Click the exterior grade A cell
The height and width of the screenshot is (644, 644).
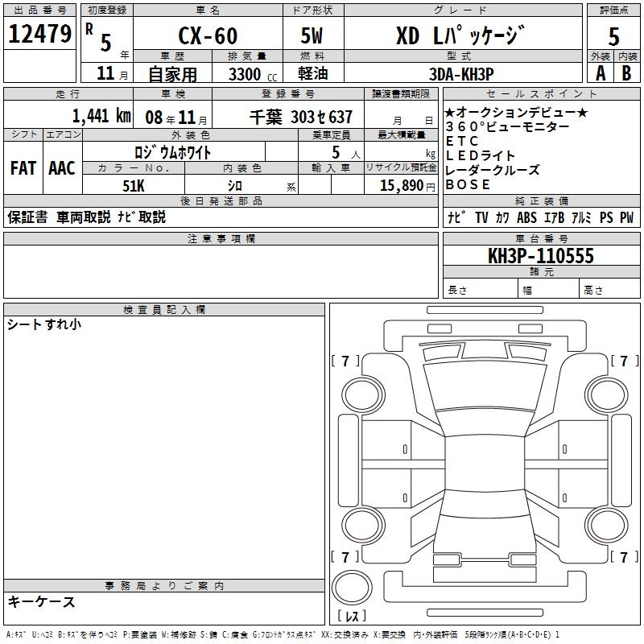[x=600, y=72]
